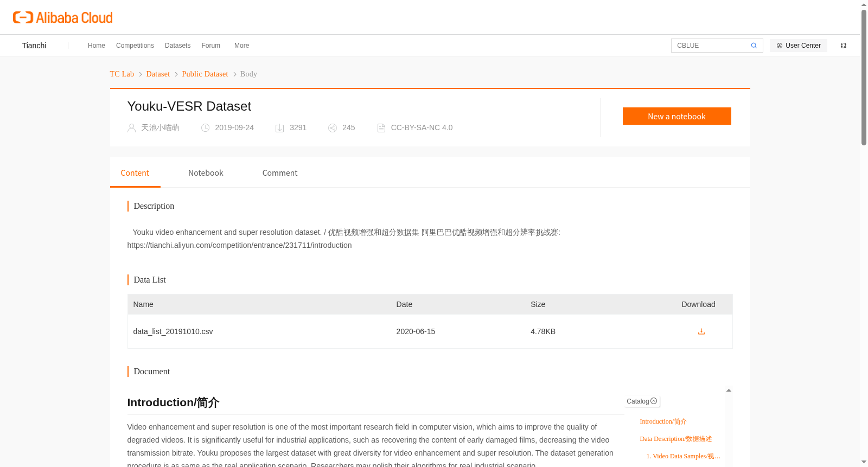Click the Date column header
The width and height of the screenshot is (868, 467).
404,304
